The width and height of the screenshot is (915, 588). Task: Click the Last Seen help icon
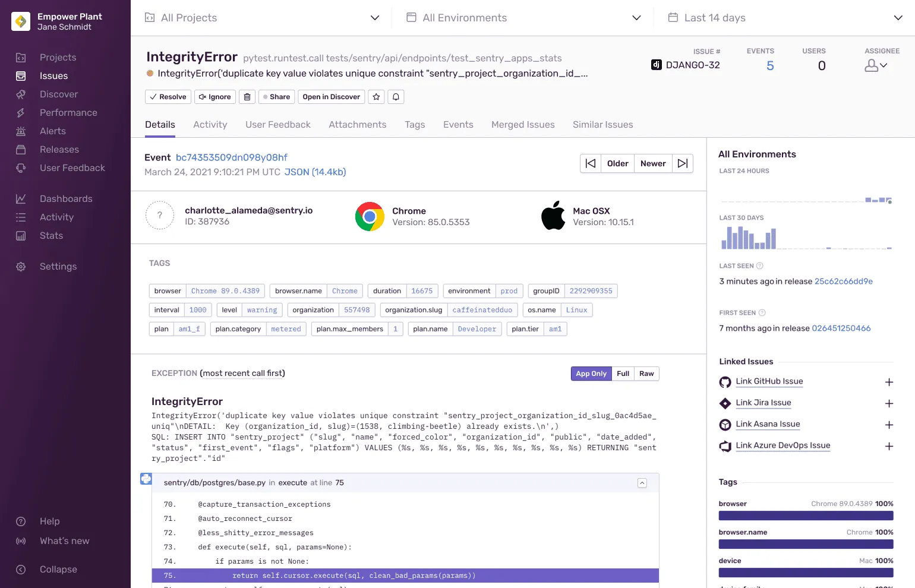click(759, 266)
